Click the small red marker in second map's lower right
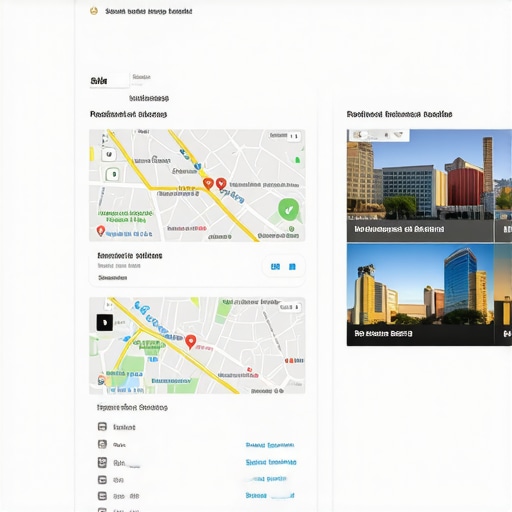The height and width of the screenshot is (512, 512). 249,370
